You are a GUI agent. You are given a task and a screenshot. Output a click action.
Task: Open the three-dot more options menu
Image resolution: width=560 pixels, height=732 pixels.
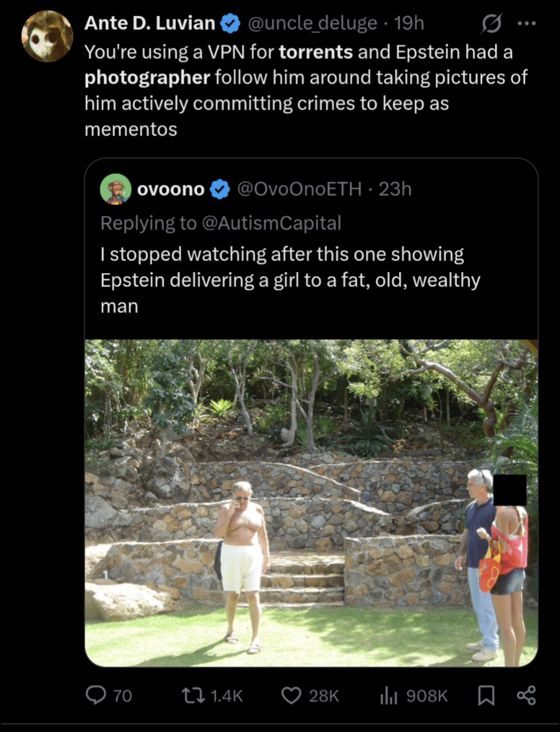click(525, 23)
